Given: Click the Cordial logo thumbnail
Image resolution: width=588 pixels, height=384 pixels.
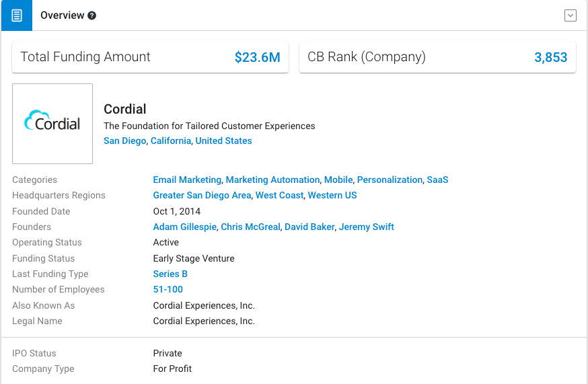Looking at the screenshot, I should [x=52, y=123].
